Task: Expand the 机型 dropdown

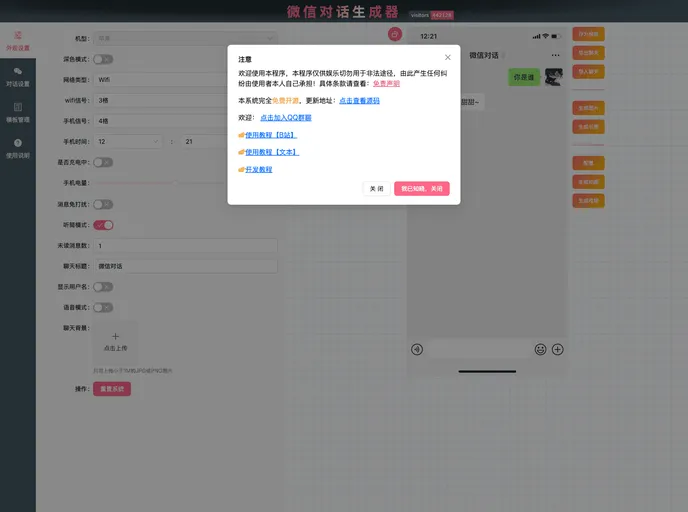Action: [185, 39]
